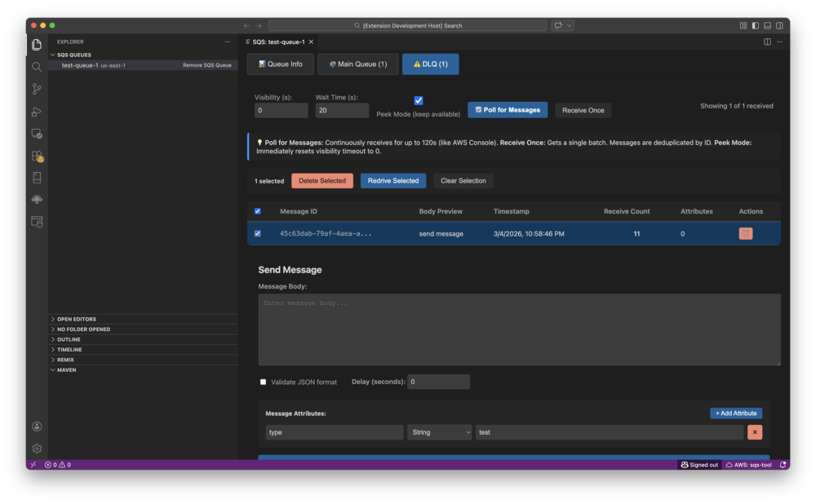Click AWS: sqs-tool status bar item
Viewport: 816px width, 504px height.
pyautogui.click(x=749, y=465)
